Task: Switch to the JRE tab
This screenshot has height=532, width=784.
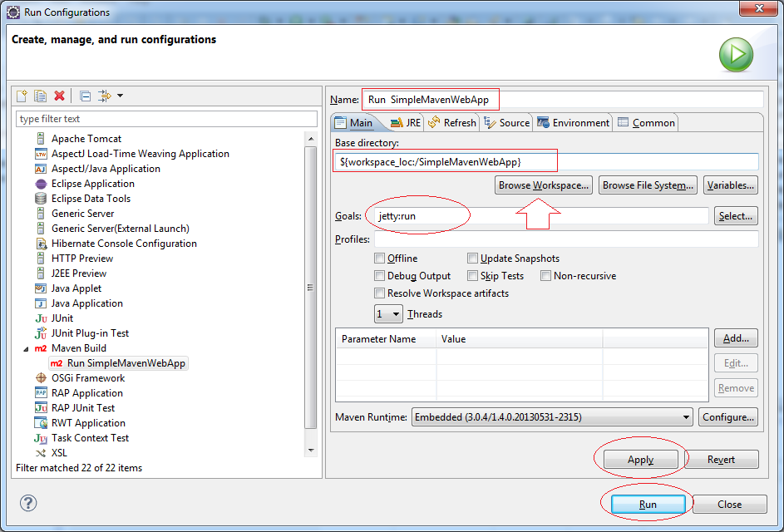Action: tap(406, 123)
